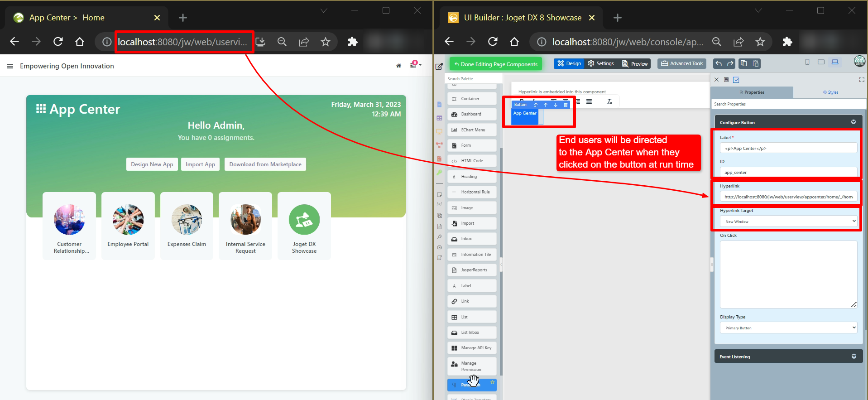Image resolution: width=868 pixels, height=400 pixels.
Task: Expand the Event Listening section
Action: 788,357
